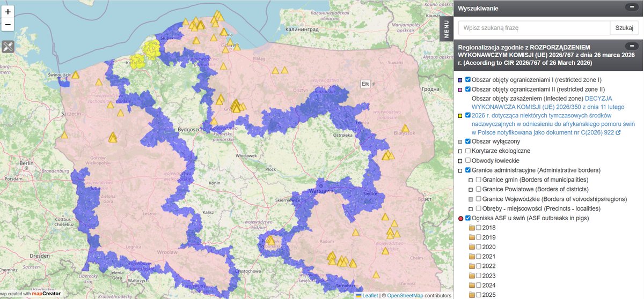Toggle the vertical MENU tab
This screenshot has width=644, height=299.
pos(447,29)
